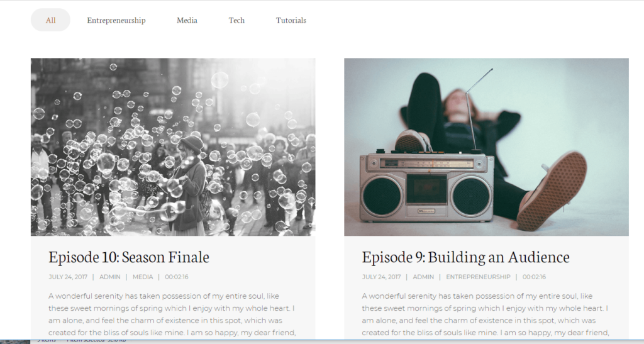Select the All category filter

[50, 20]
